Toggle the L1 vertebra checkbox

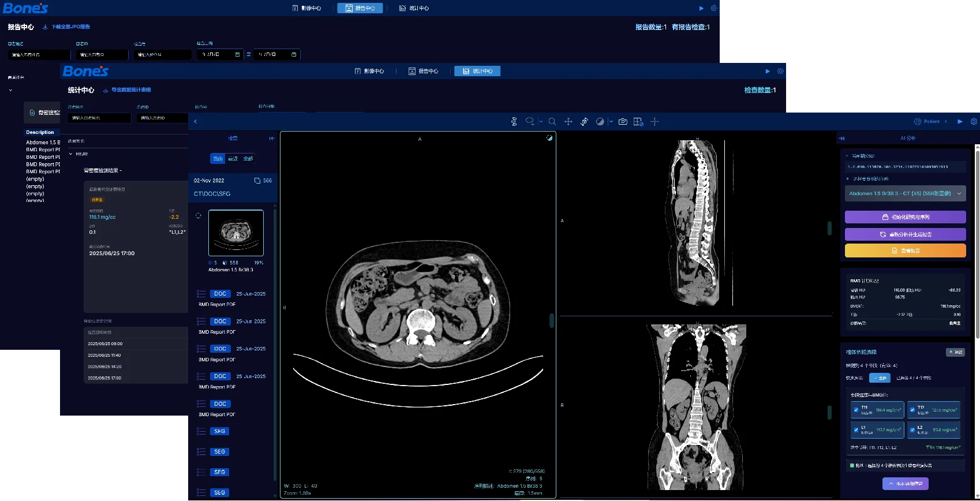pyautogui.click(x=856, y=430)
